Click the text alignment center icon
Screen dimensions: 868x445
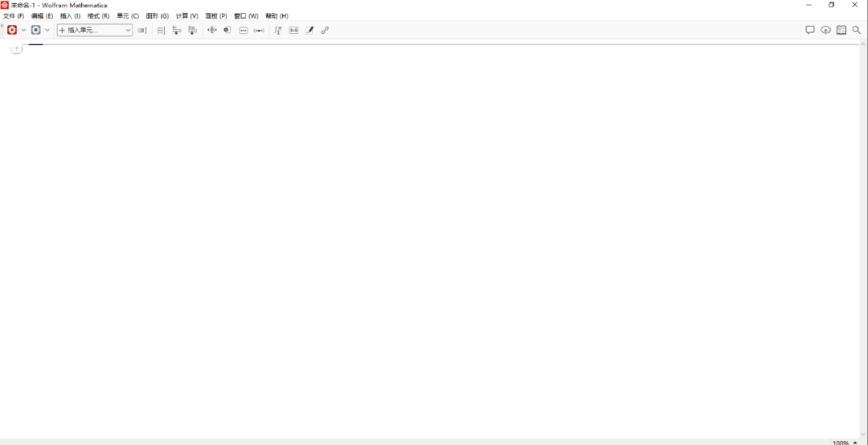point(211,30)
